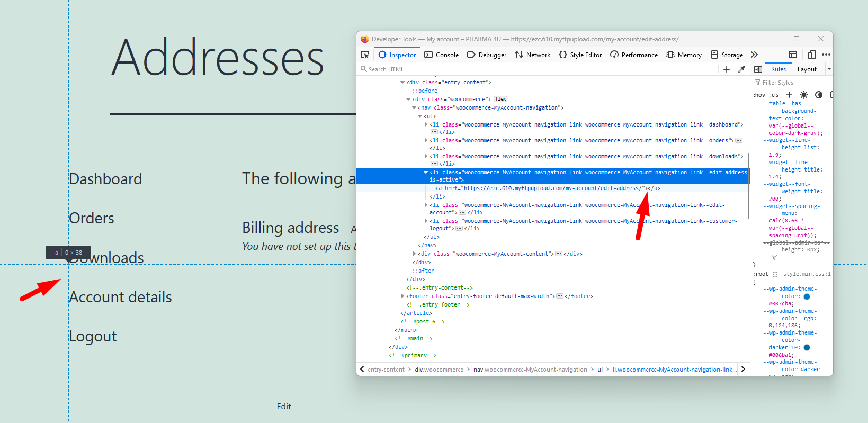The width and height of the screenshot is (868, 423).
Task: Click the #007cba color swatch
Action: coord(807,296)
